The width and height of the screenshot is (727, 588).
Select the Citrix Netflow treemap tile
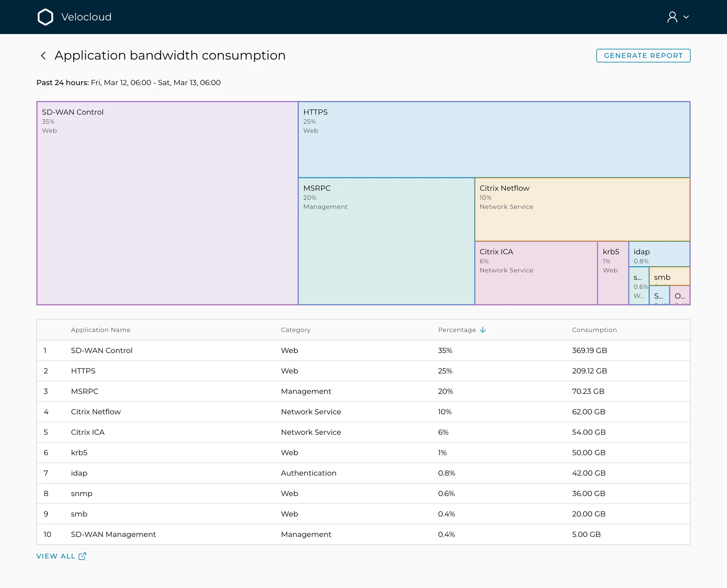click(582, 209)
